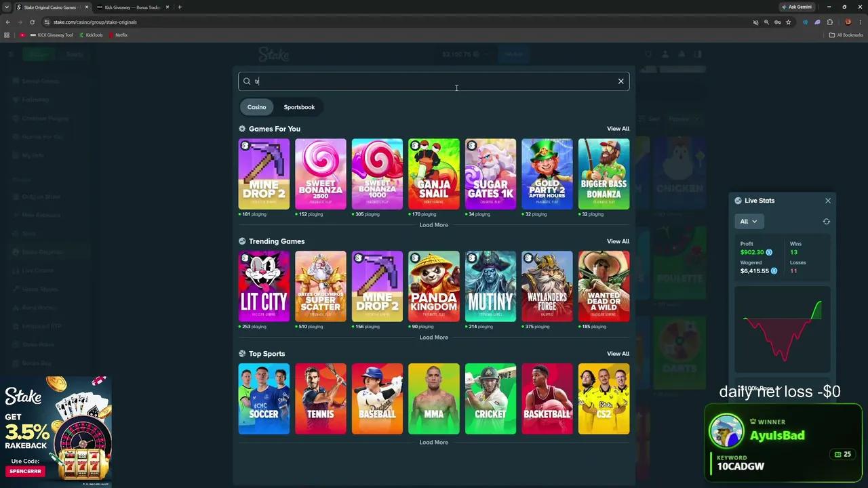Load More under Trending Games
Viewport: 868px width, 488px height.
[x=434, y=338]
